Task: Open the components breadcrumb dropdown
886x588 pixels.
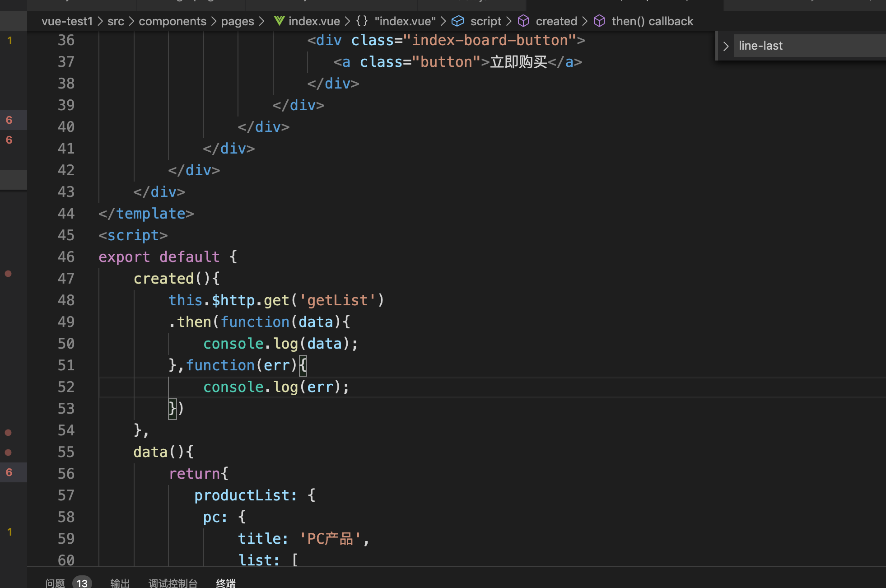Action: pyautogui.click(x=172, y=21)
